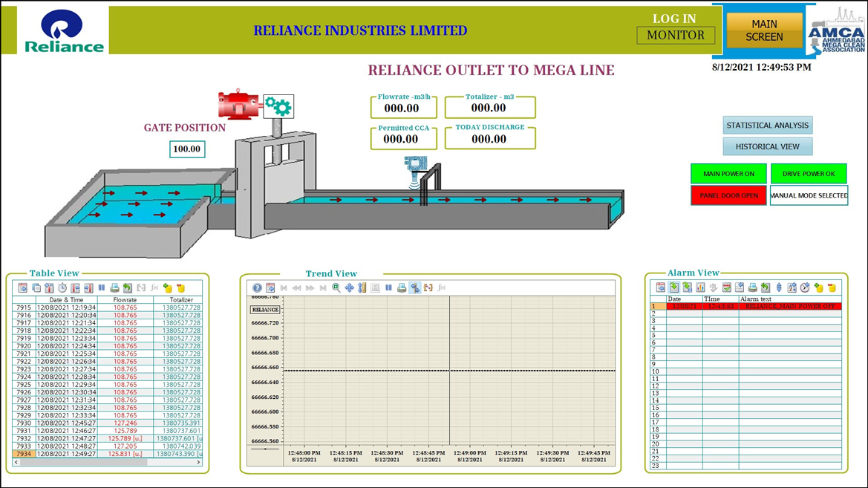Click the stopwatch time icon in Table View
Image resolution: width=868 pixels, height=488 pixels.
(62, 288)
